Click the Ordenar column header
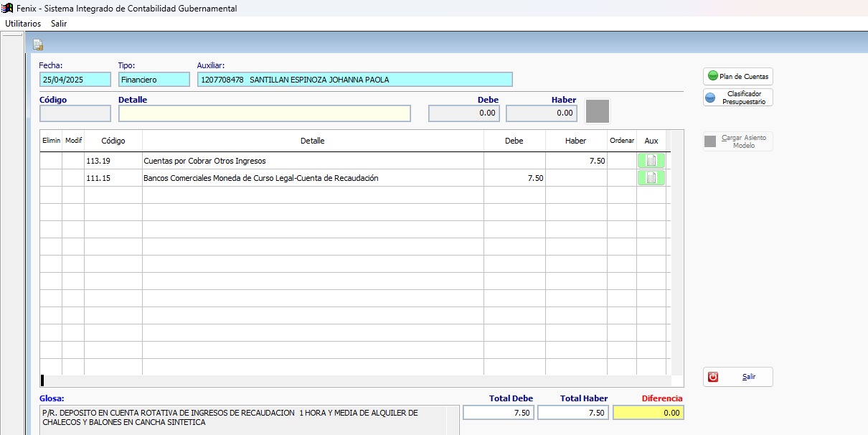 [x=621, y=141]
